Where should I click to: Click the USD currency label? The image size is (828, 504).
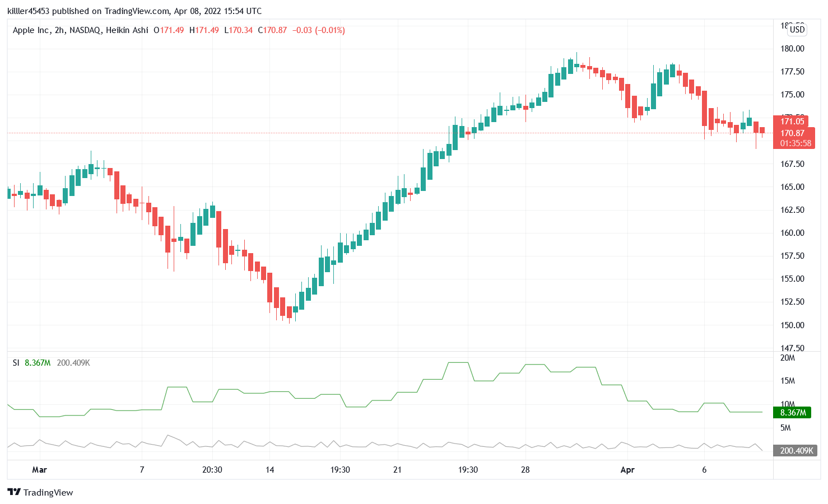tap(797, 30)
